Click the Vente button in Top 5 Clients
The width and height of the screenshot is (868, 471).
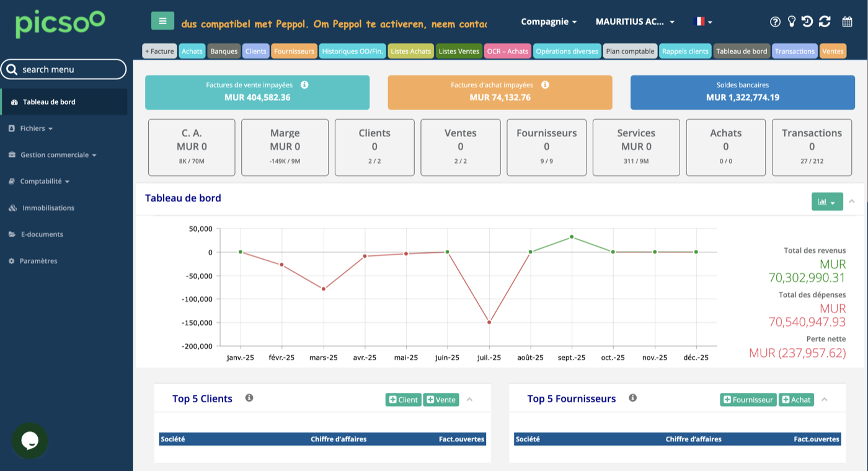click(441, 400)
